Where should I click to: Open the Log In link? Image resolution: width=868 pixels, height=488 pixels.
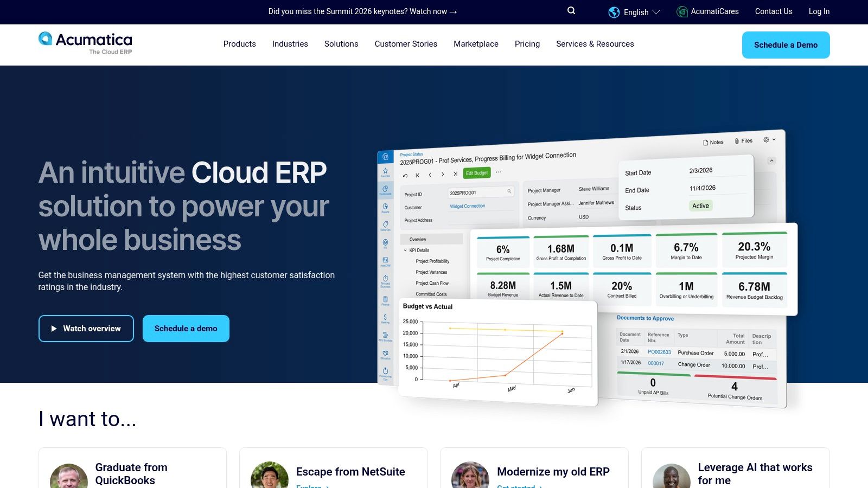tap(819, 11)
